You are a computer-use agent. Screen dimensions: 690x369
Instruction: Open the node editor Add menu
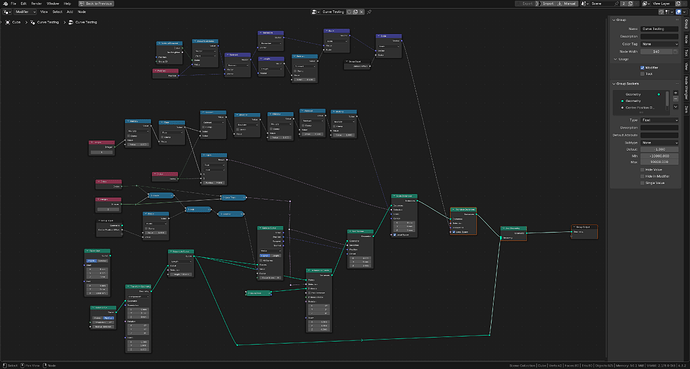70,12
